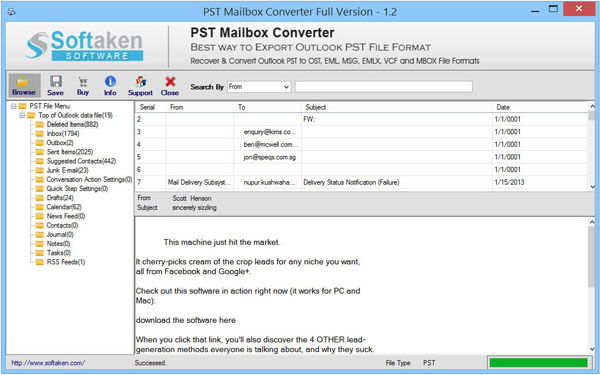Click the Inbox folder icon
The image size is (600, 375).
point(40,134)
